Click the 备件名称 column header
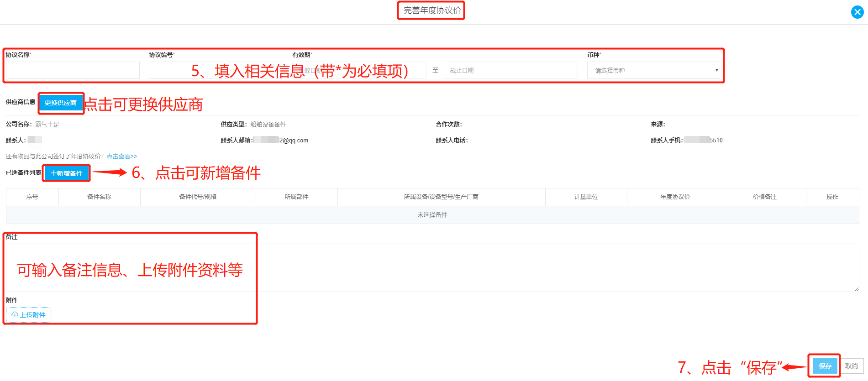 coord(99,197)
